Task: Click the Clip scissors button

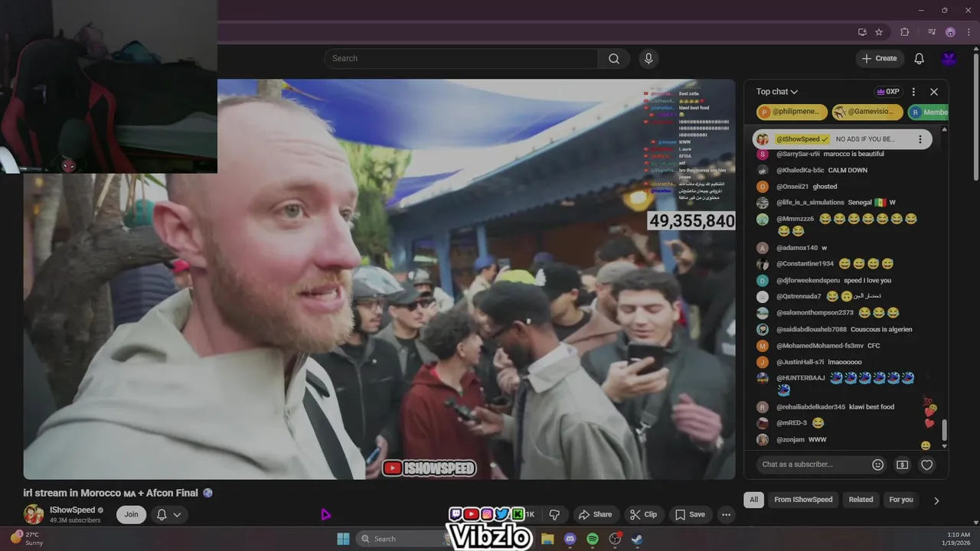Action: [x=643, y=514]
